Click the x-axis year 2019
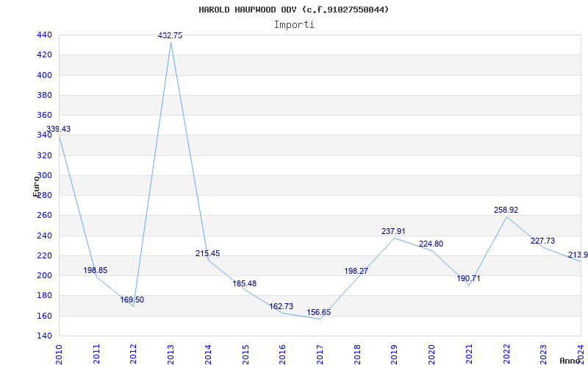The image size is (588, 368). coord(394,355)
